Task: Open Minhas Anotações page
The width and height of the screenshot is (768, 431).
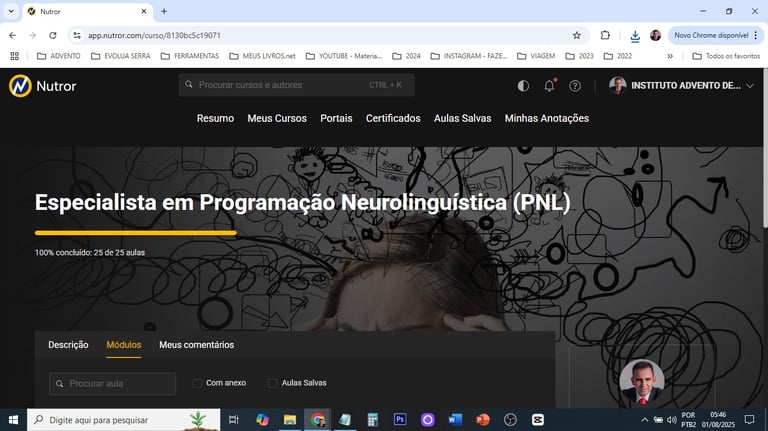Action: [x=547, y=118]
